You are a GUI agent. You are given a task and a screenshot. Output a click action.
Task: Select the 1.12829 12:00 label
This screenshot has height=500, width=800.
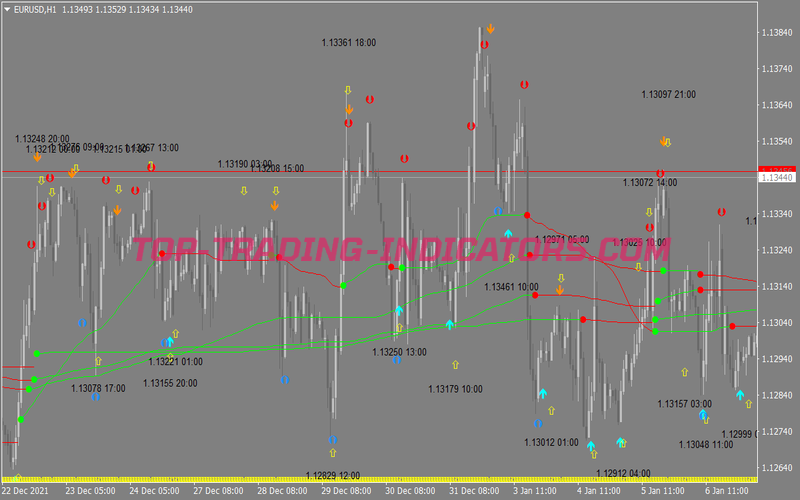click(333, 476)
